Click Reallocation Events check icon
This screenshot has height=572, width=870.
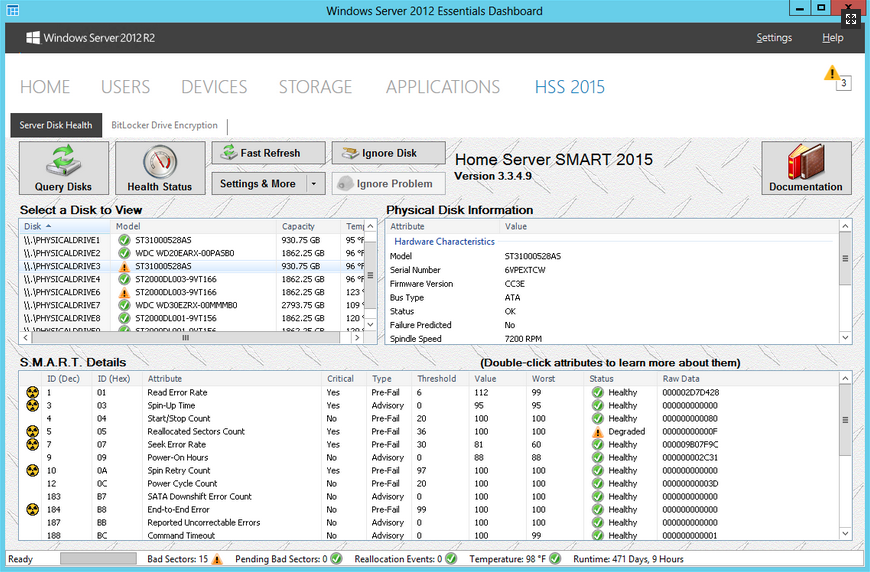pos(451,559)
